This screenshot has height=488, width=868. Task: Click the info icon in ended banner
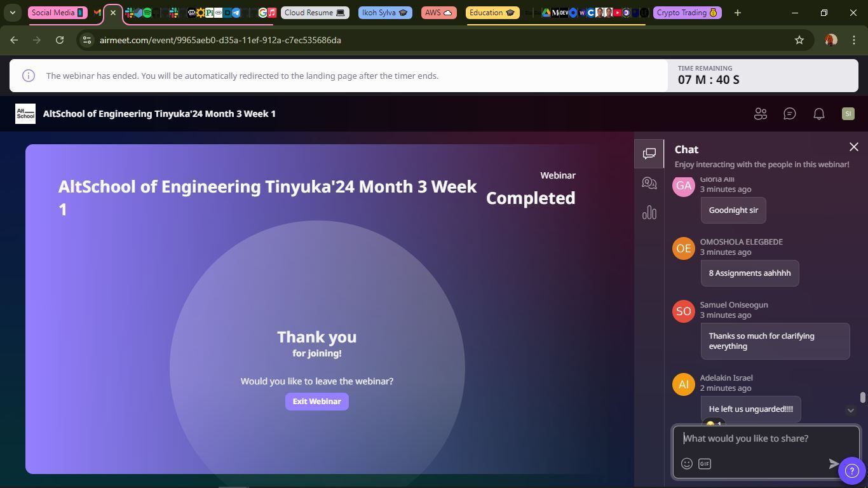pyautogui.click(x=28, y=76)
